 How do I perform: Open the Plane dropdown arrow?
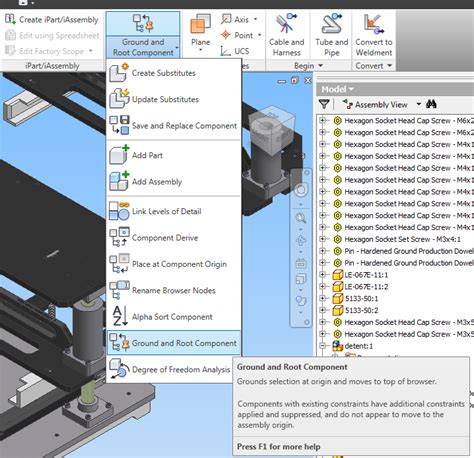pyautogui.click(x=201, y=50)
